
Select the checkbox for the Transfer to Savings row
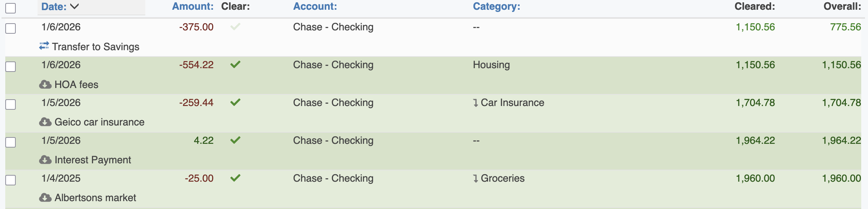click(11, 28)
